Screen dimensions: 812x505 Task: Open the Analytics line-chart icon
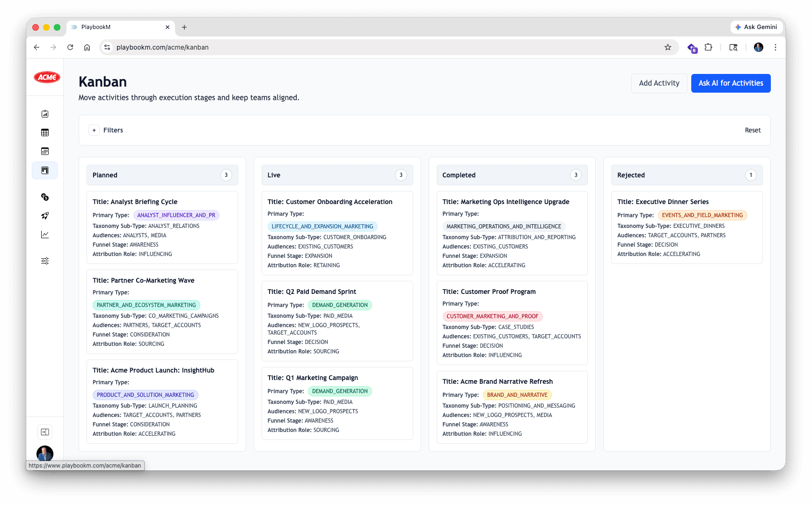point(44,234)
